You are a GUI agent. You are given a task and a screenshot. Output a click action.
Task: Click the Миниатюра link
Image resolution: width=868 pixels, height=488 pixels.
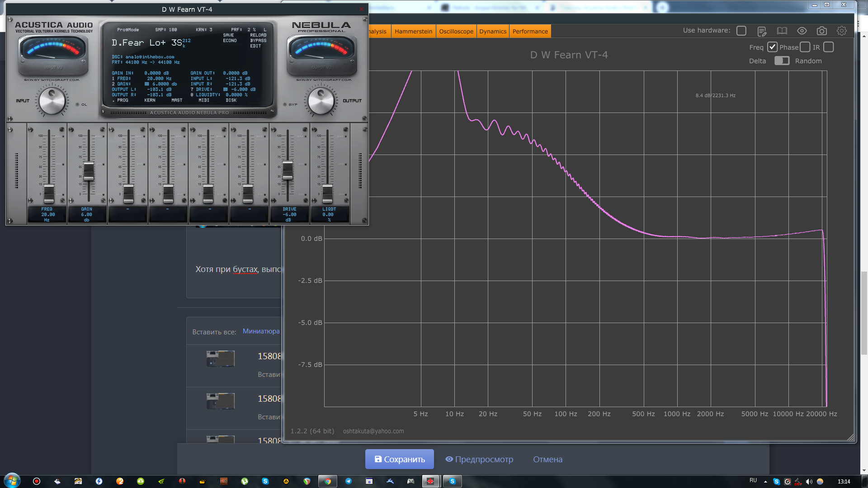(261, 331)
